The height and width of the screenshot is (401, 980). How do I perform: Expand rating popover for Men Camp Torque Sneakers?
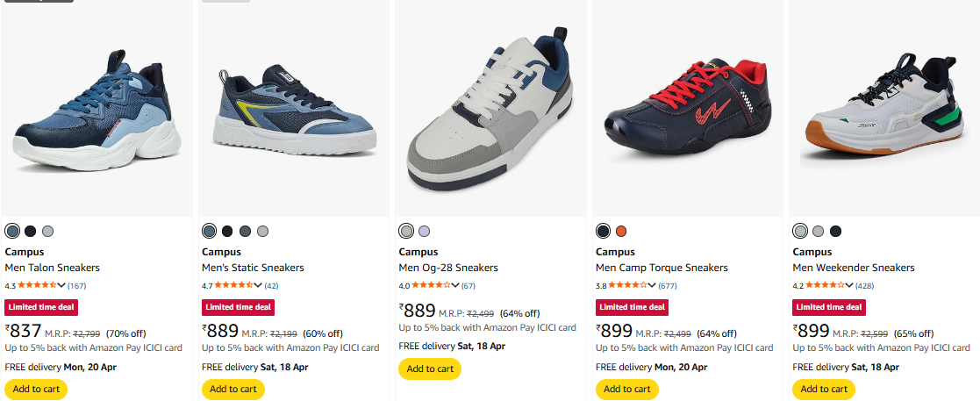coord(652,285)
